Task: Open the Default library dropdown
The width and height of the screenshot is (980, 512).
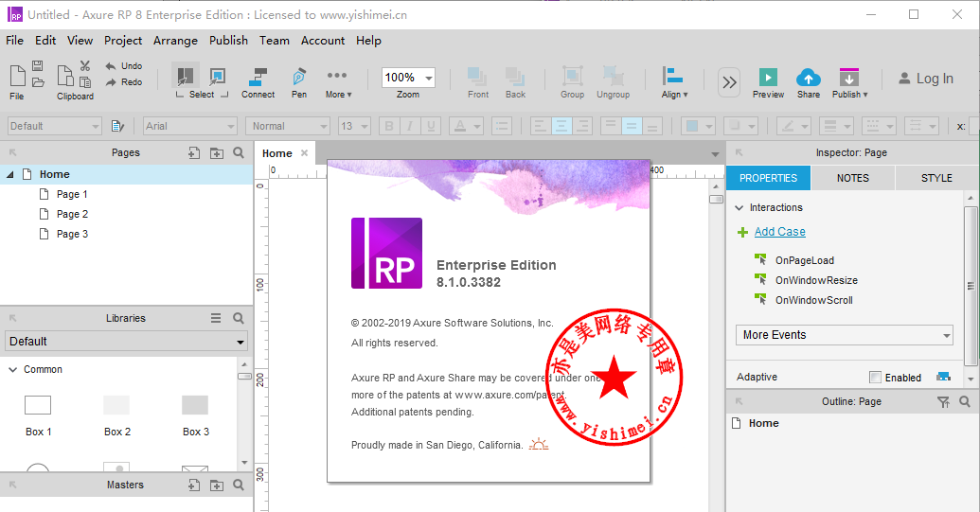Action: [126, 342]
